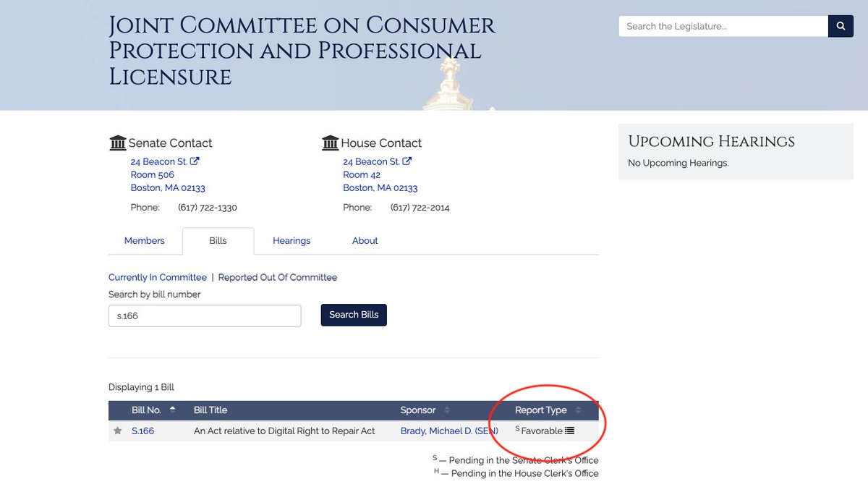Open the Favorable report list icon
This screenshot has width=868, height=487.
tap(570, 431)
